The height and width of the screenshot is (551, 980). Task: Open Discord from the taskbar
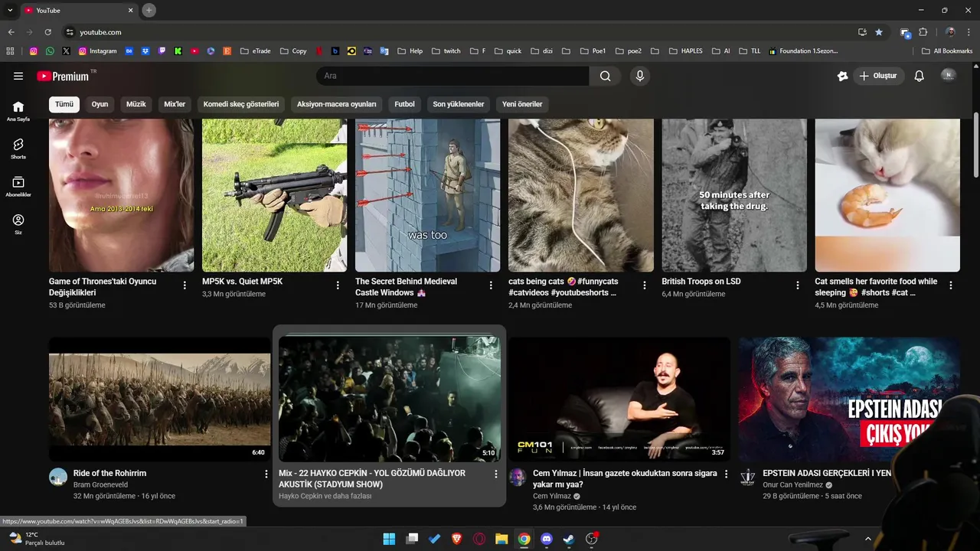(547, 539)
